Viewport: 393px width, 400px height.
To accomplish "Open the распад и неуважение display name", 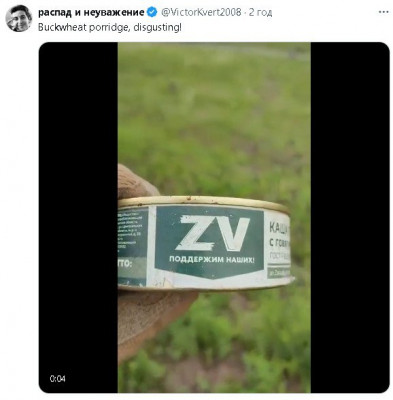I will coord(91,13).
